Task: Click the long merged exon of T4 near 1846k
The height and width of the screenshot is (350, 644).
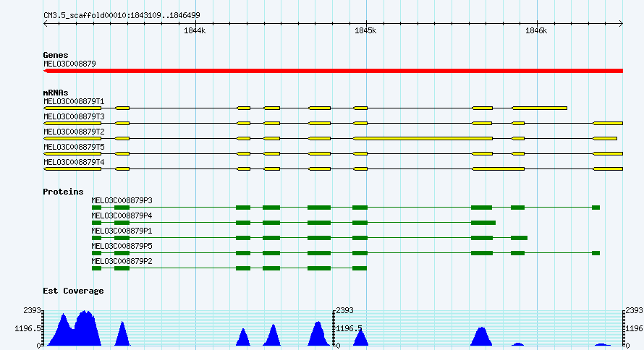Action: [499, 169]
